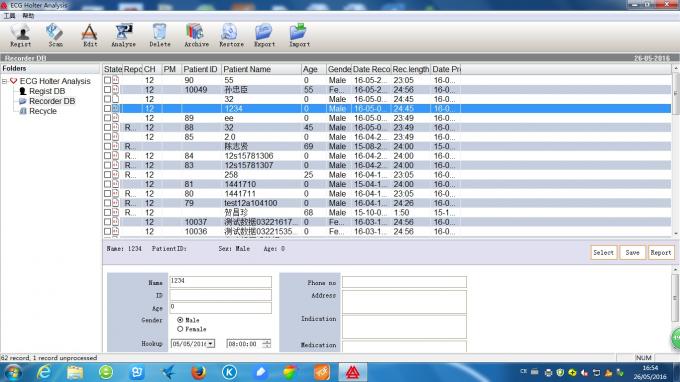The width and height of the screenshot is (680, 382).
Task: Click the Save button
Action: click(x=632, y=252)
